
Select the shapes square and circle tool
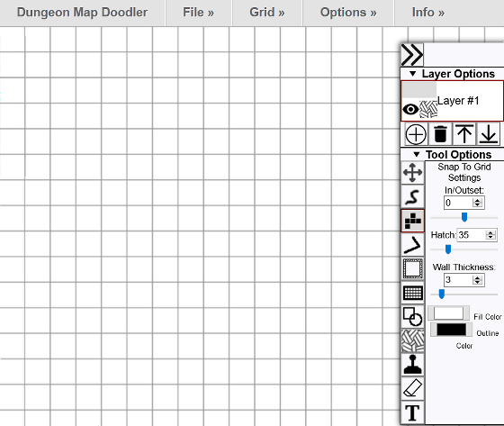pyautogui.click(x=413, y=316)
